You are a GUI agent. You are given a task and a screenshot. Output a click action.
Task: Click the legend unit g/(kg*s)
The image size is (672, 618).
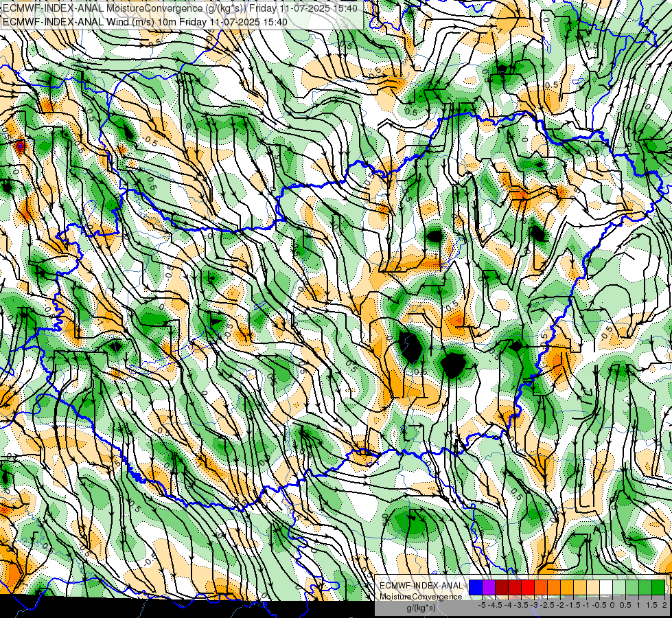421,608
